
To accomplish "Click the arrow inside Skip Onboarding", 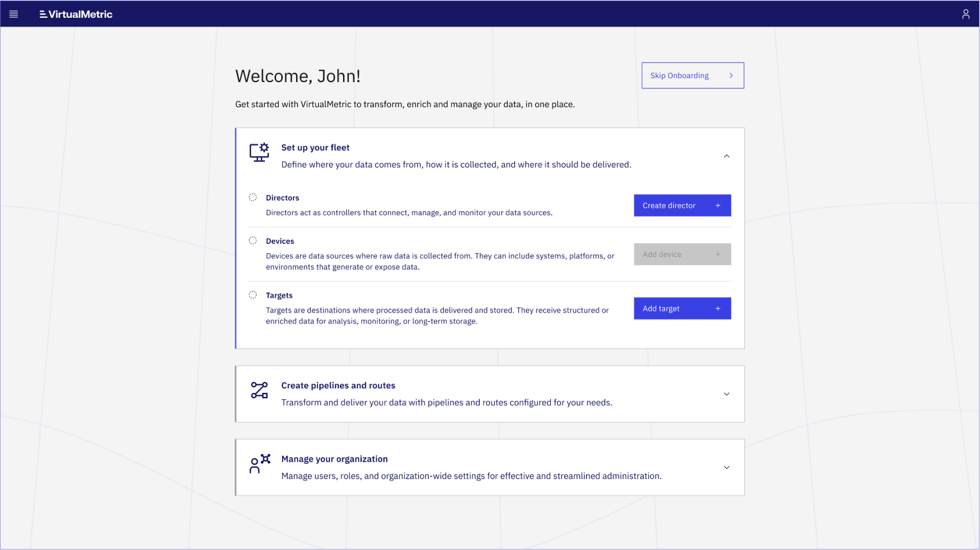I will (731, 75).
